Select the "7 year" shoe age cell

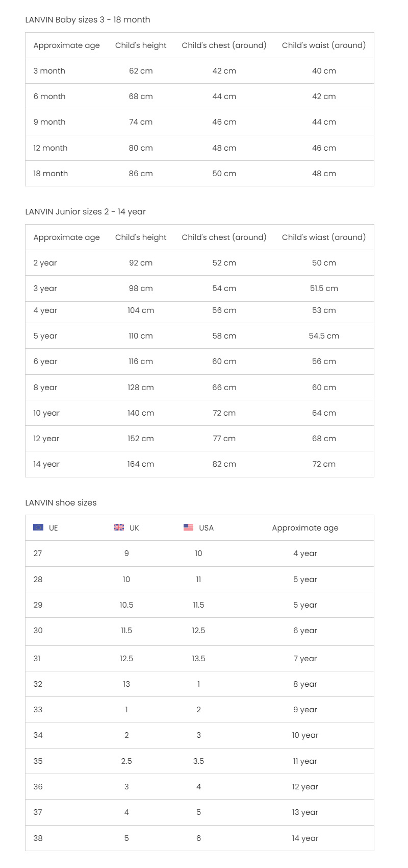305,659
